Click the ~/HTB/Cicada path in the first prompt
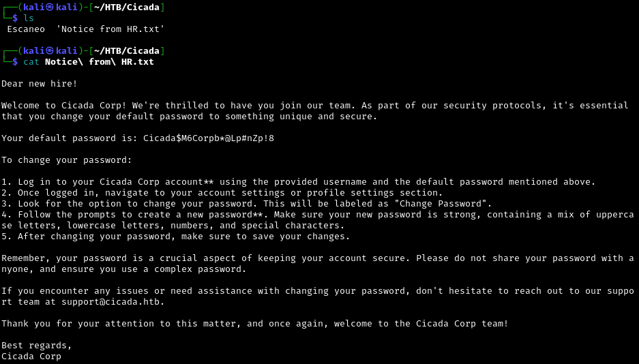 pos(127,7)
